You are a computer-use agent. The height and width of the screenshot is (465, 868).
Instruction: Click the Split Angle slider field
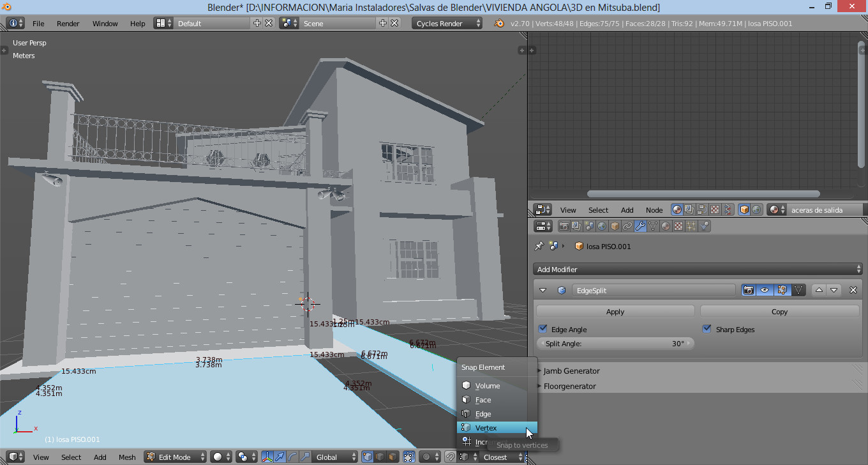tap(615, 343)
